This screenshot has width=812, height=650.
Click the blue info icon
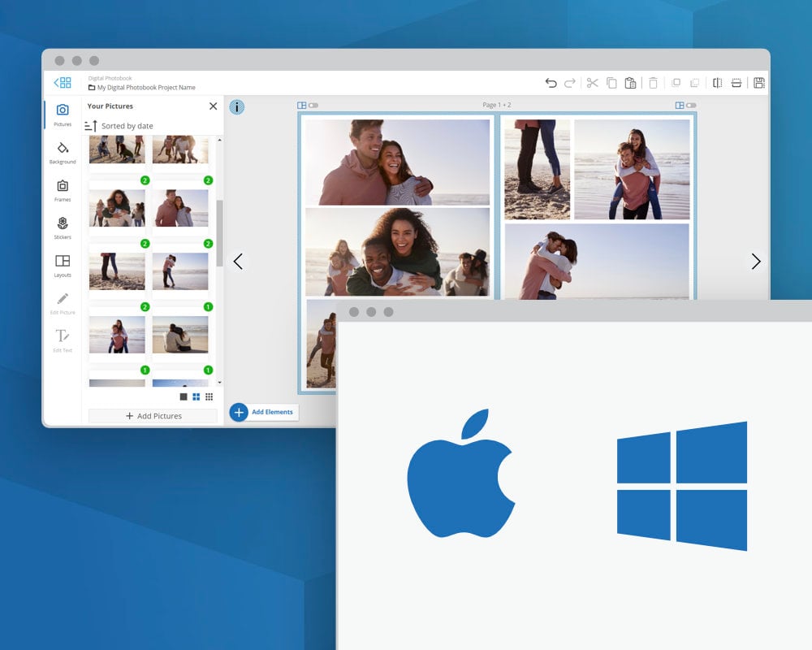[x=236, y=107]
